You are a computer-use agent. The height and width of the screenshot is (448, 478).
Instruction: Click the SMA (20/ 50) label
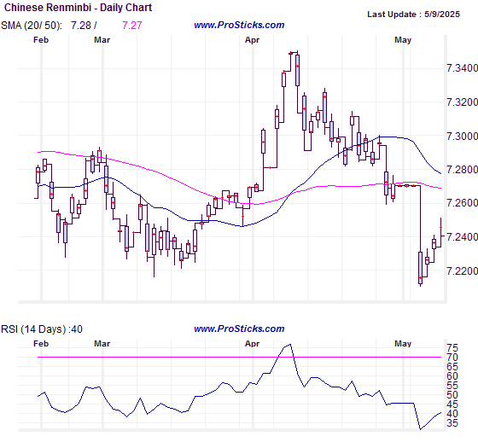pos(32,26)
